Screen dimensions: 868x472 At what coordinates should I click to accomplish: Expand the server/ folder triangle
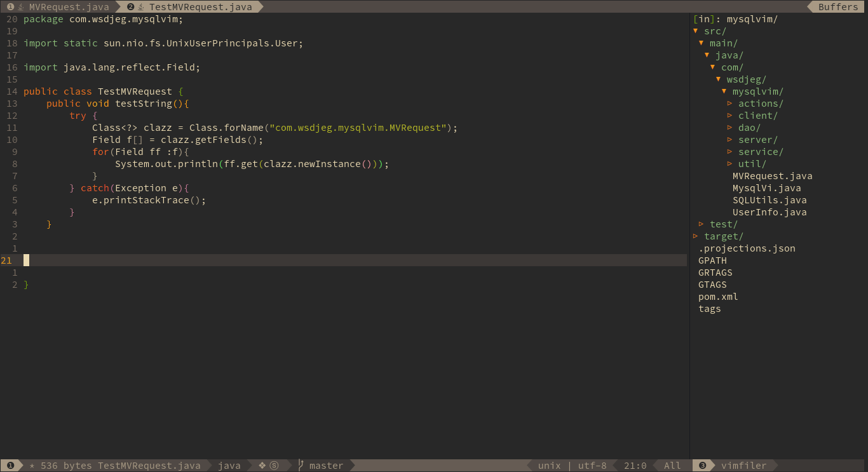point(730,140)
